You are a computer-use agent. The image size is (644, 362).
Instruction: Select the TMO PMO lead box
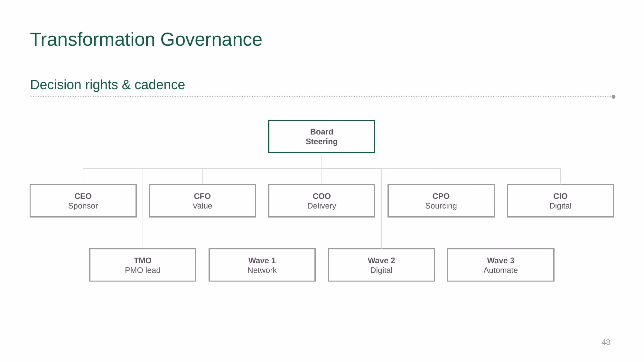[x=143, y=265]
